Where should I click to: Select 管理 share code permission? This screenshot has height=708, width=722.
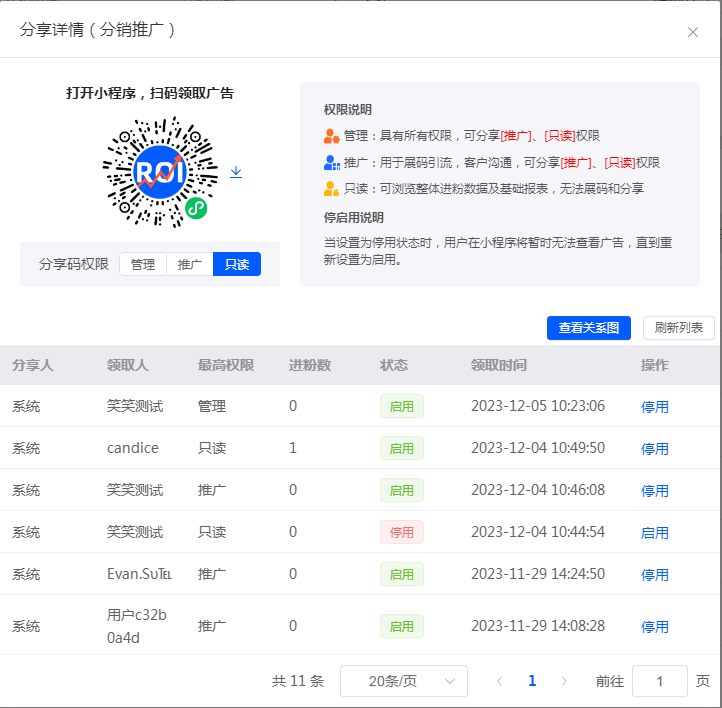point(143,264)
